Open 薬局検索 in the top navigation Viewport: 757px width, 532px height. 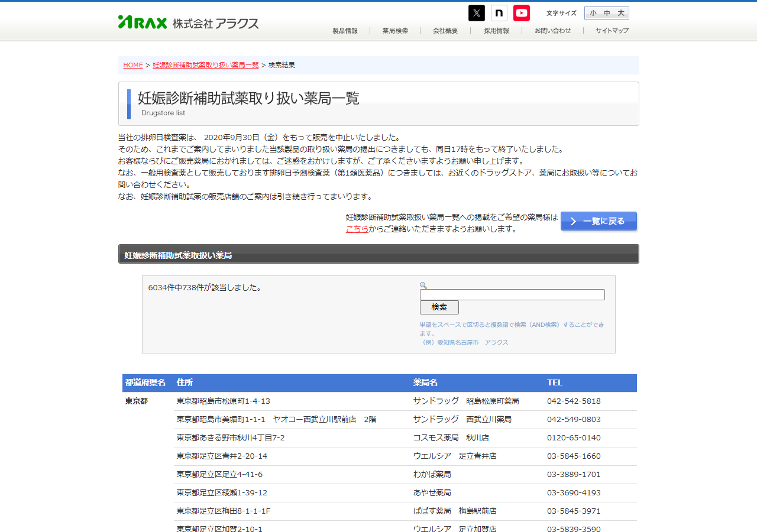tap(395, 31)
